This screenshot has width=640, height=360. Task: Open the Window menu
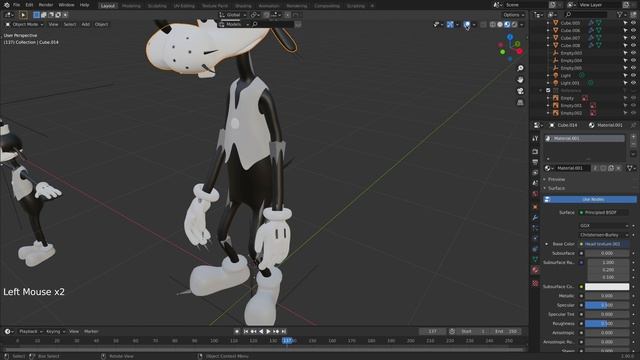point(66,5)
